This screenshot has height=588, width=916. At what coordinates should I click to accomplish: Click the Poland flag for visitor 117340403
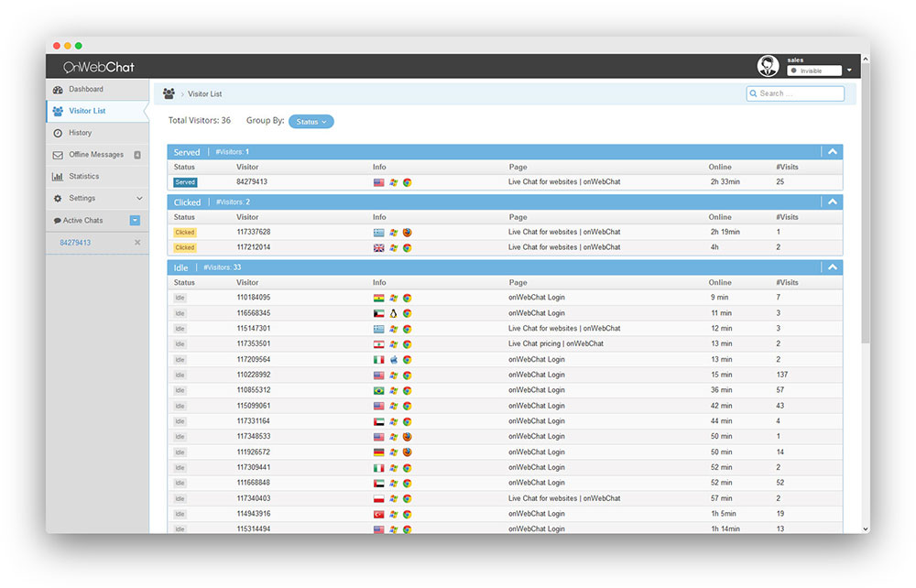tap(378, 498)
